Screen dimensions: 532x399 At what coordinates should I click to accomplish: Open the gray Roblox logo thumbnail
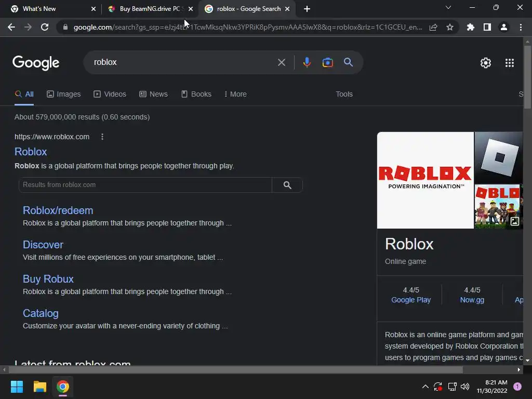(499, 158)
